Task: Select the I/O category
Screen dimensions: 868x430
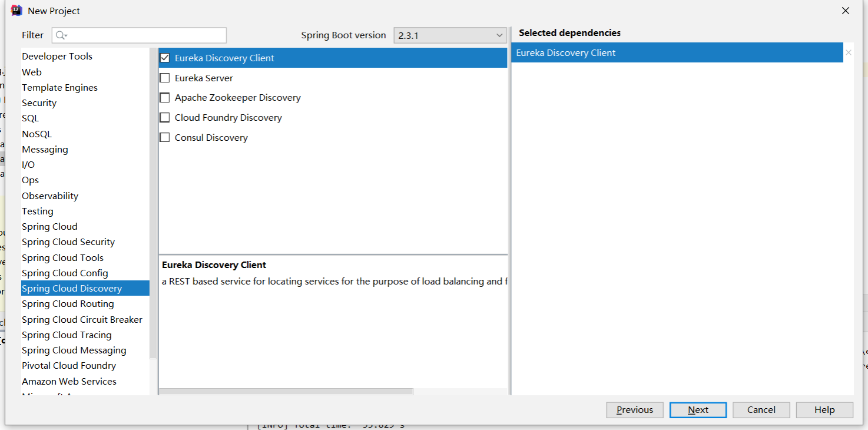Action: pyautogui.click(x=85, y=164)
